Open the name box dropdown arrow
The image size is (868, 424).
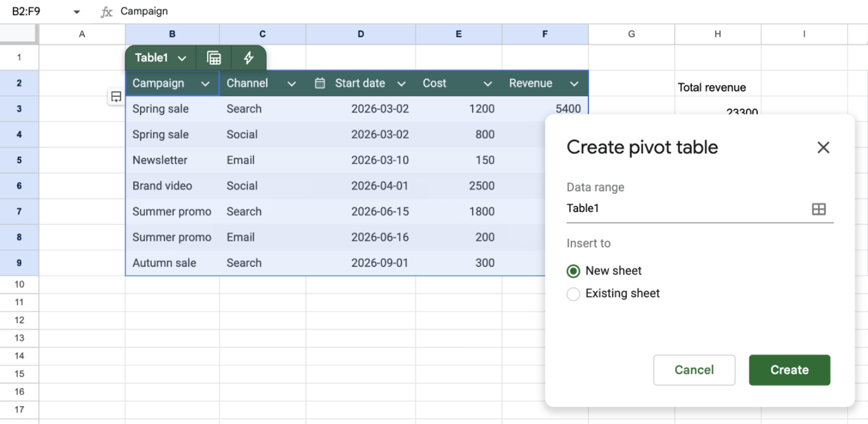coord(77,12)
